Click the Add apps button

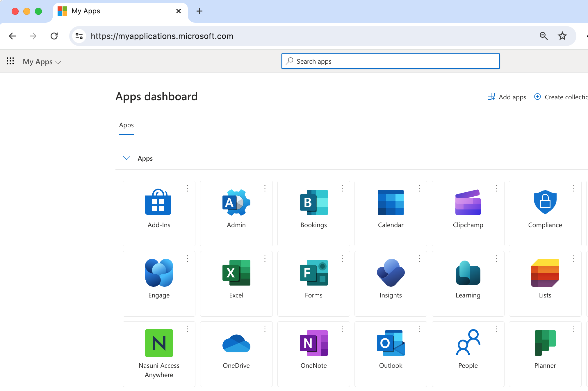coord(507,97)
